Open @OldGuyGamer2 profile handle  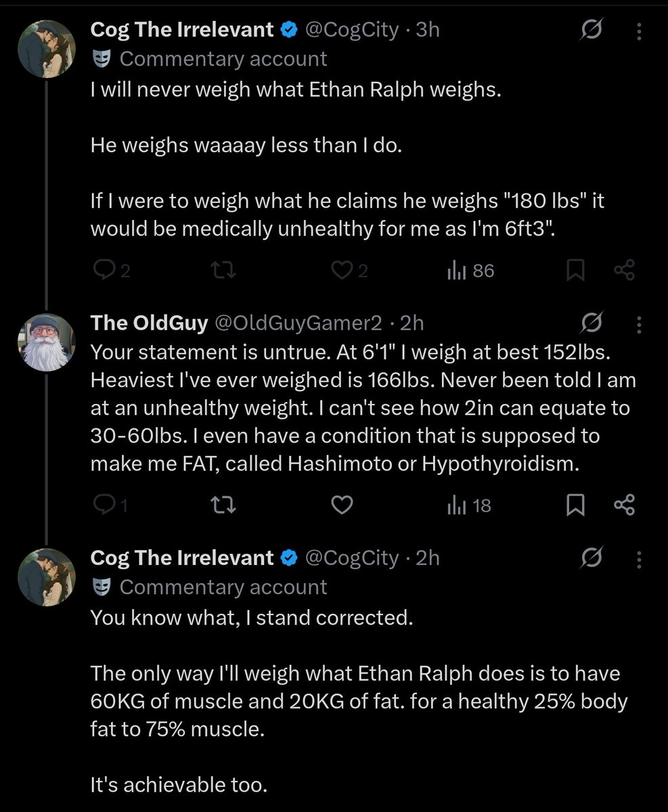coord(298,323)
